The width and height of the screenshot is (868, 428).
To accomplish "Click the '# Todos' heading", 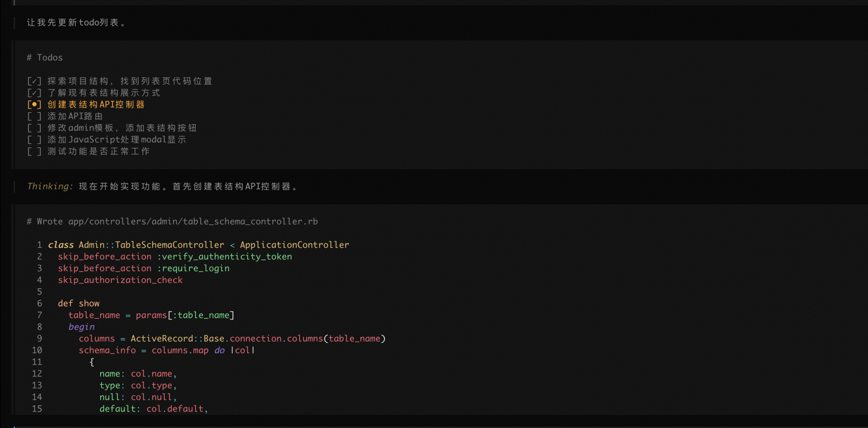I will (45, 58).
